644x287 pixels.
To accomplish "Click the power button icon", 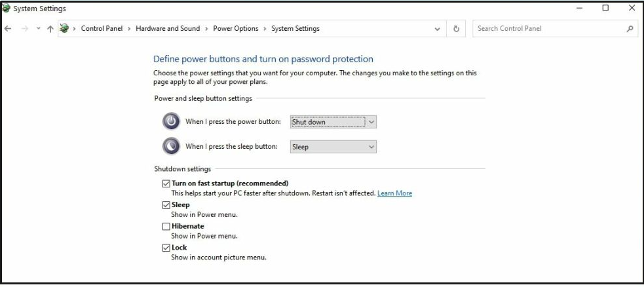I will point(171,121).
